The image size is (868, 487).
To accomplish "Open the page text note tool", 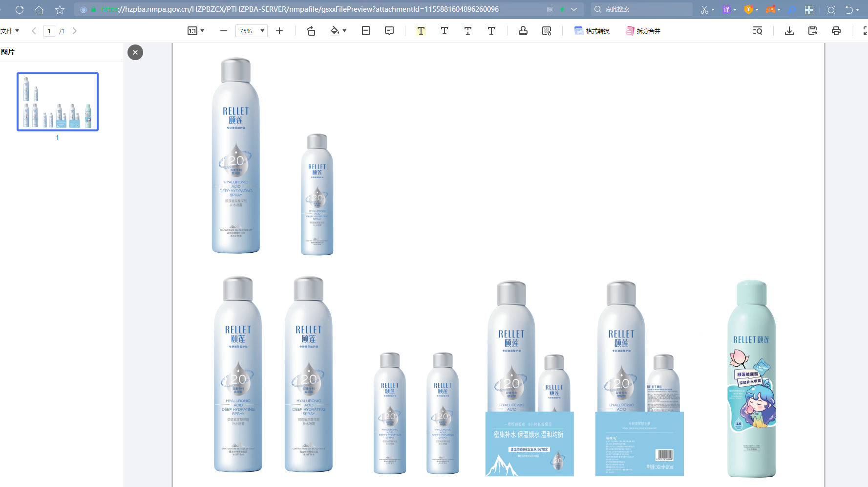I will [366, 31].
